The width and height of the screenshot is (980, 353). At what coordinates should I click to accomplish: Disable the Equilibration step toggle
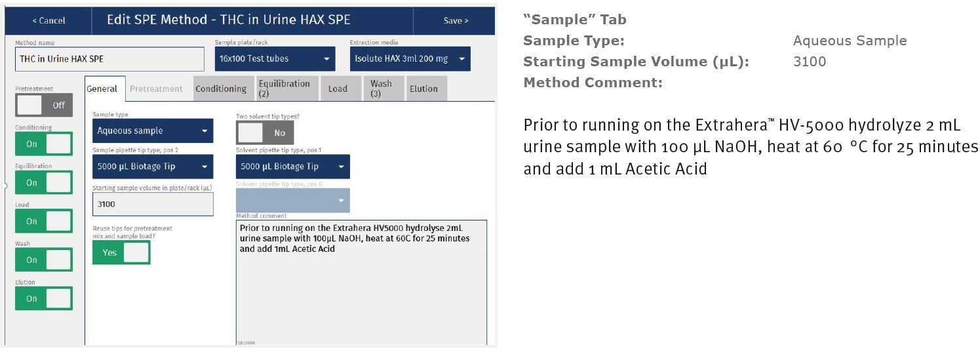coord(44,182)
